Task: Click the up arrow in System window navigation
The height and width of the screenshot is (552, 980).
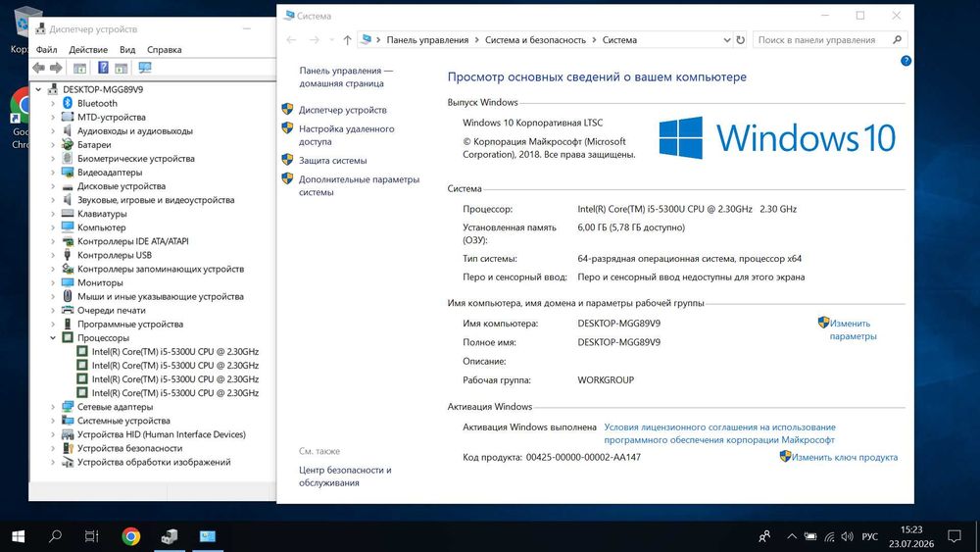Action: pos(347,40)
